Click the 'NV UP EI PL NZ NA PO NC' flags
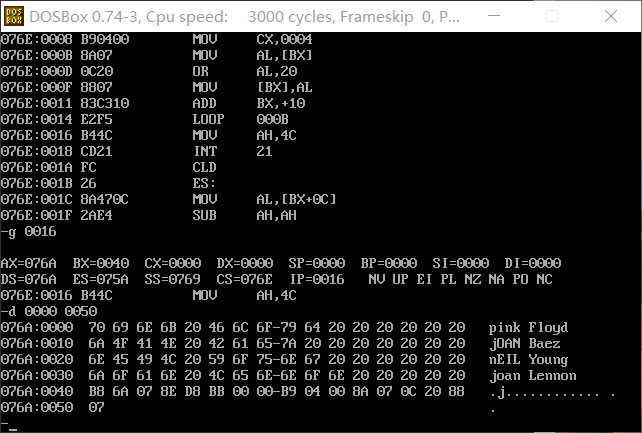 click(x=461, y=279)
